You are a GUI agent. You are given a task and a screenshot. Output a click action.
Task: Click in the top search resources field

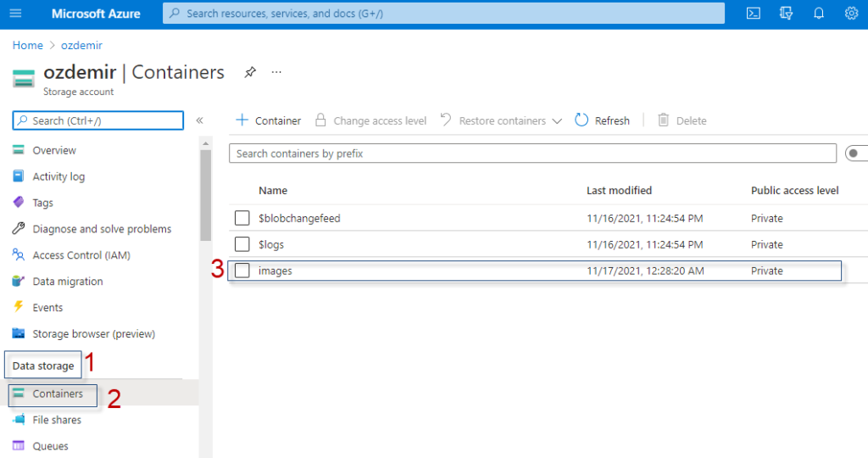click(x=443, y=14)
